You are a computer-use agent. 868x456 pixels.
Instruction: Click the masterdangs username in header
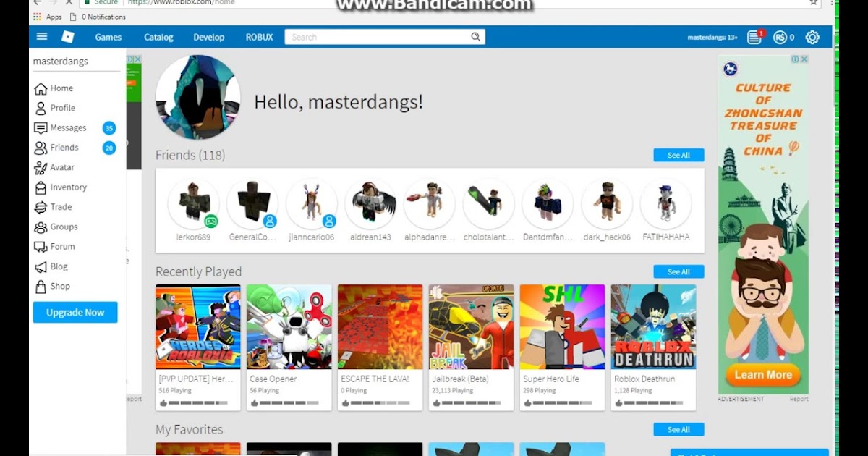[x=712, y=37]
